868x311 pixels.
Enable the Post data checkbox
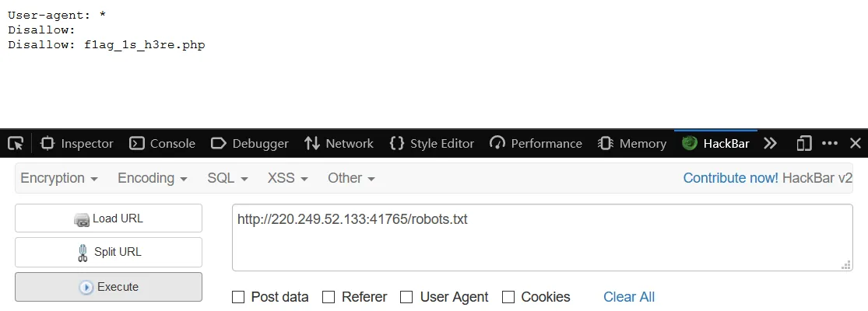[238, 297]
